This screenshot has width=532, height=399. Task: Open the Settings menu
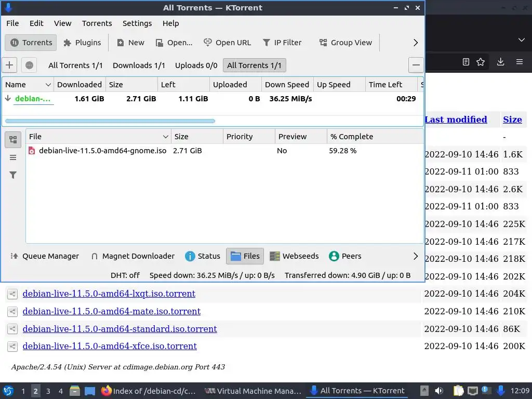137,23
